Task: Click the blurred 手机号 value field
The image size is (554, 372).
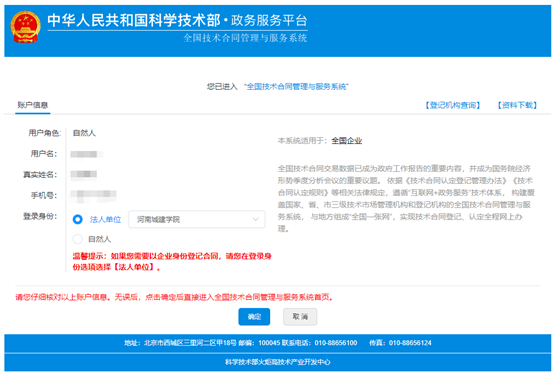Action: (x=93, y=195)
